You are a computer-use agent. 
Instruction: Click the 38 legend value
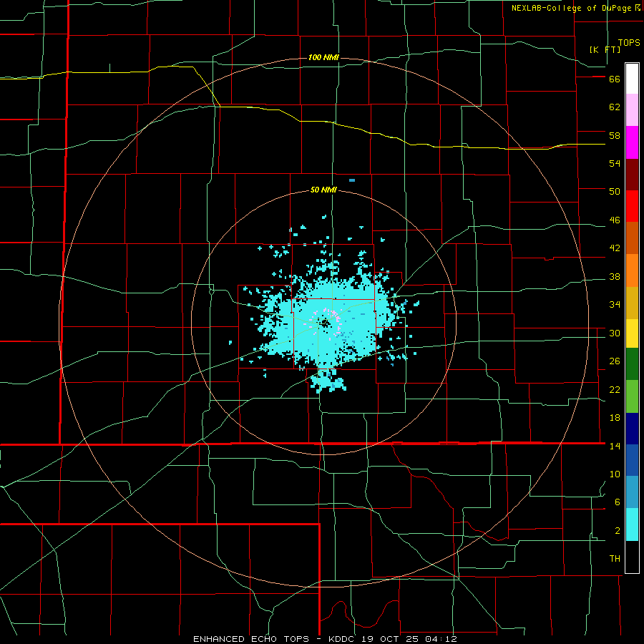615,277
